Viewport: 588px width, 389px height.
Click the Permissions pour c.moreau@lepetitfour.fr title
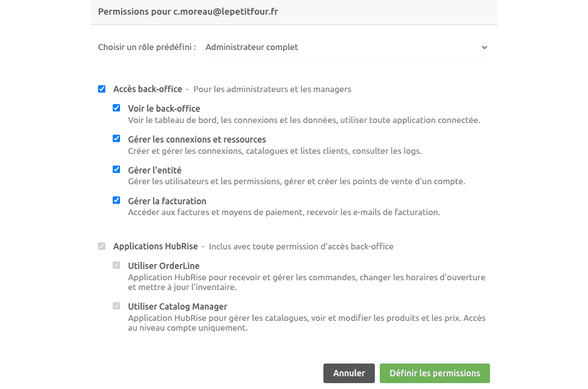(x=188, y=11)
